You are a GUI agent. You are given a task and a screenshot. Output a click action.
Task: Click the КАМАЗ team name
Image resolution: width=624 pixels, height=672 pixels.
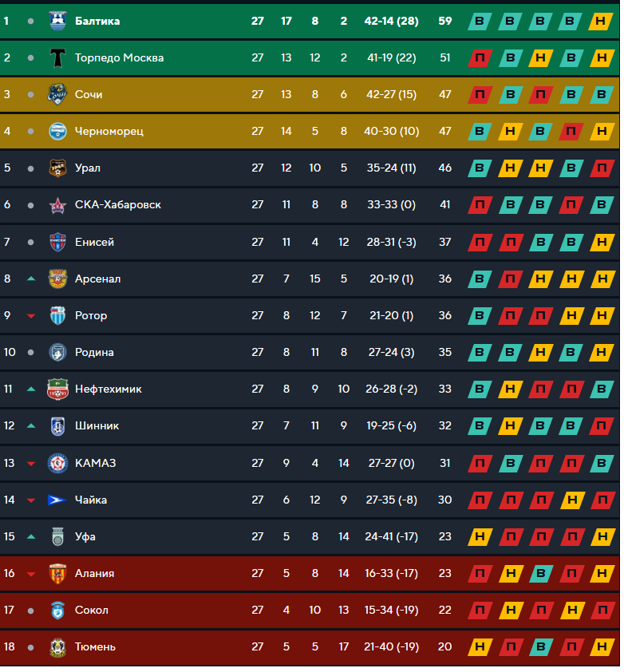[x=95, y=463]
